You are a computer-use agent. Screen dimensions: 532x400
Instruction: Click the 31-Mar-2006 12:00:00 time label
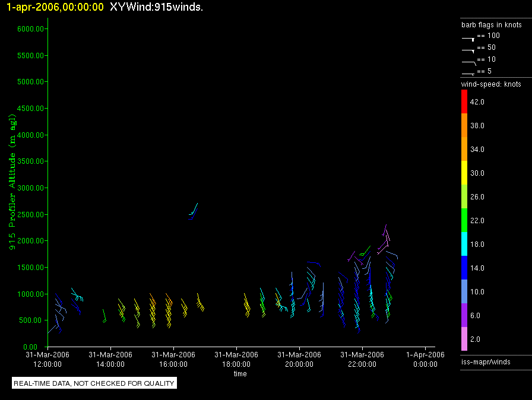pos(47,359)
